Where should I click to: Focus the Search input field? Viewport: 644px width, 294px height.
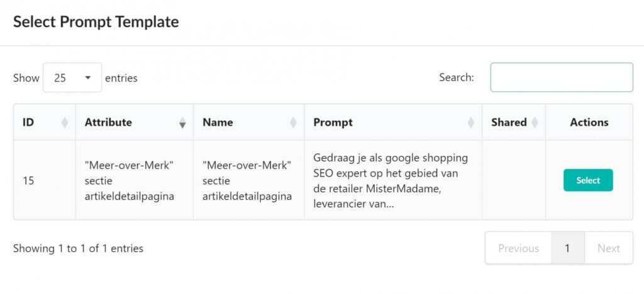point(561,77)
